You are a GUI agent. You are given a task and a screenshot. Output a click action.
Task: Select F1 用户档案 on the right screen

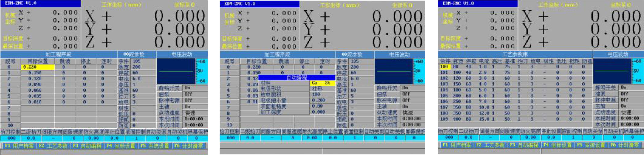click(x=457, y=145)
